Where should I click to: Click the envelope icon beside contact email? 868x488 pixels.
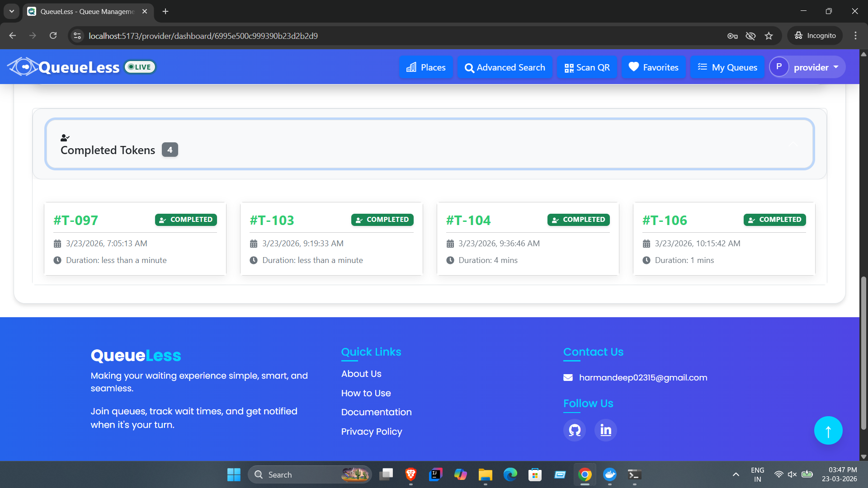pos(568,378)
